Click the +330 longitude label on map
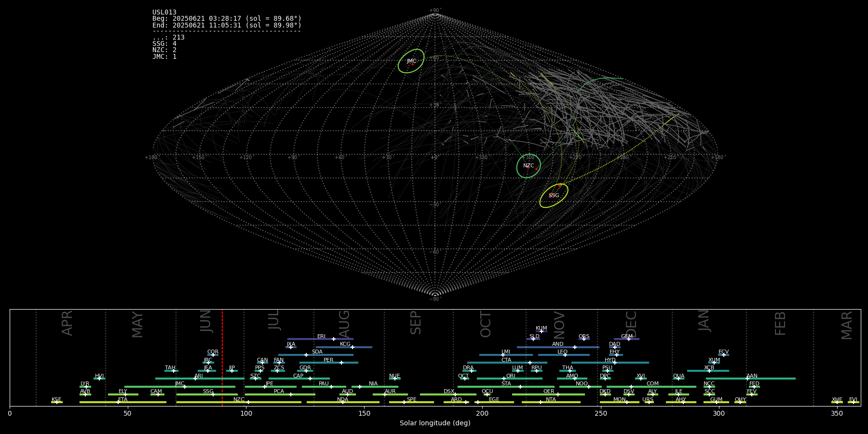 pos(481,158)
